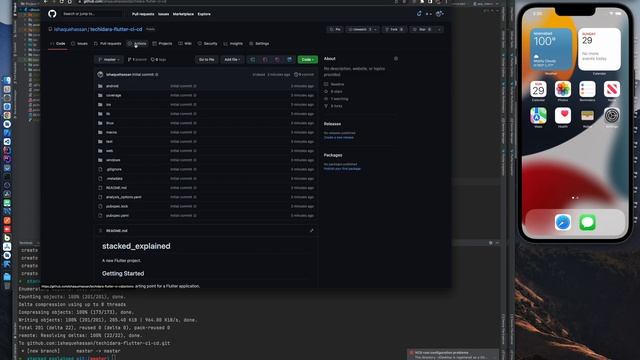Screen dimensions: 640x360
Task: Open Marketplace in GitHub top navigation
Action: point(183,14)
